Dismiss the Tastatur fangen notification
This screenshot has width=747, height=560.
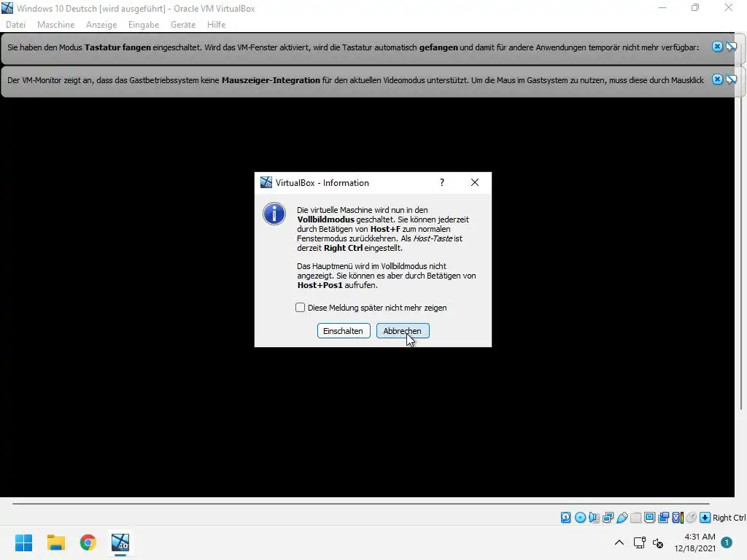(x=717, y=46)
